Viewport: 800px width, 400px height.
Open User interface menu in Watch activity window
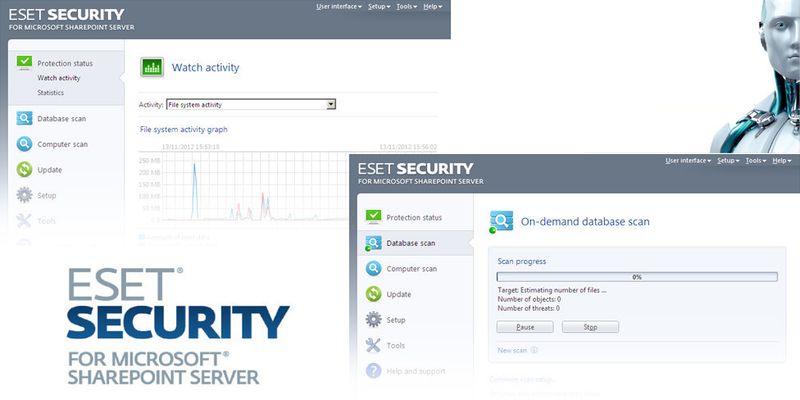339,7
